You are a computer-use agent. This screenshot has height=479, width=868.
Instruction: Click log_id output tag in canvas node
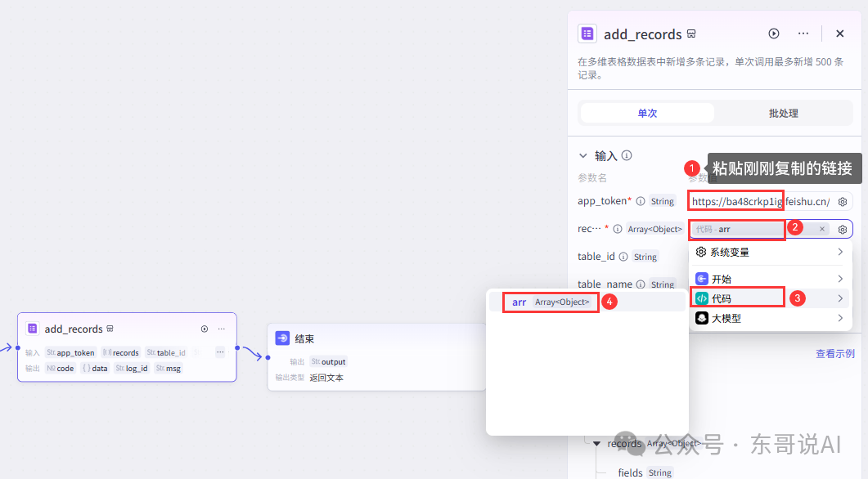132,369
